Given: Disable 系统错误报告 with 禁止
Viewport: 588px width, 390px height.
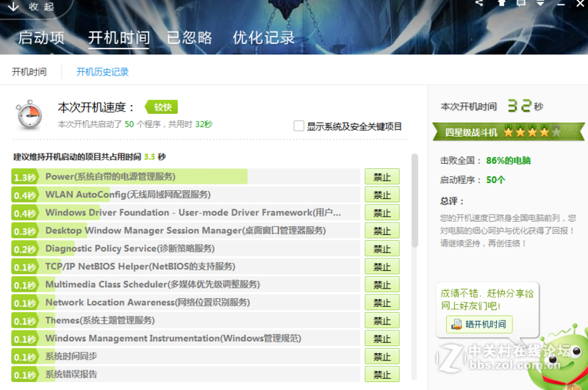Looking at the screenshot, I should (382, 375).
